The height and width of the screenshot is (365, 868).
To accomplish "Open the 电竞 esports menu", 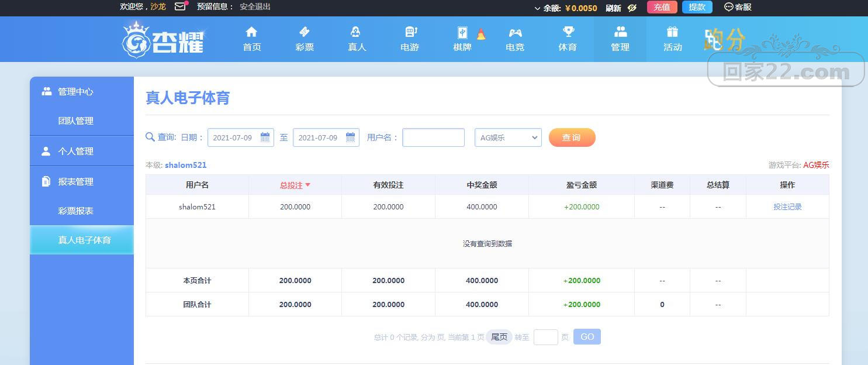I will point(515,39).
